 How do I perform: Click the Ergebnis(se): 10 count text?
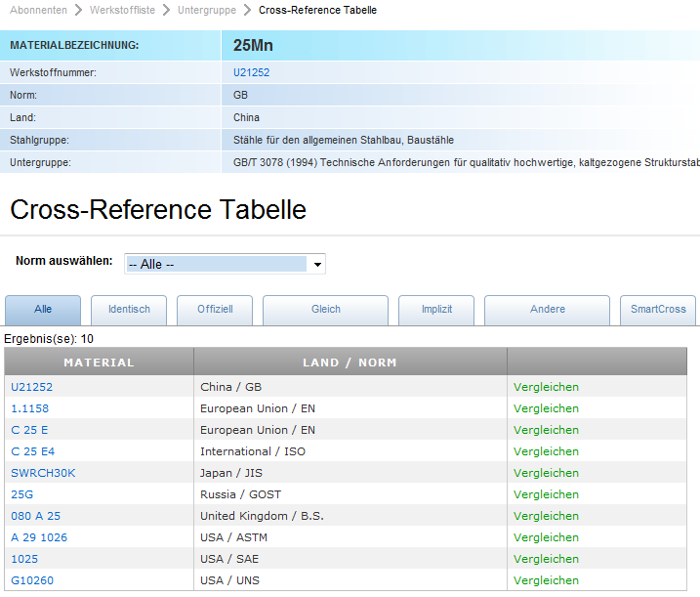[x=49, y=339]
